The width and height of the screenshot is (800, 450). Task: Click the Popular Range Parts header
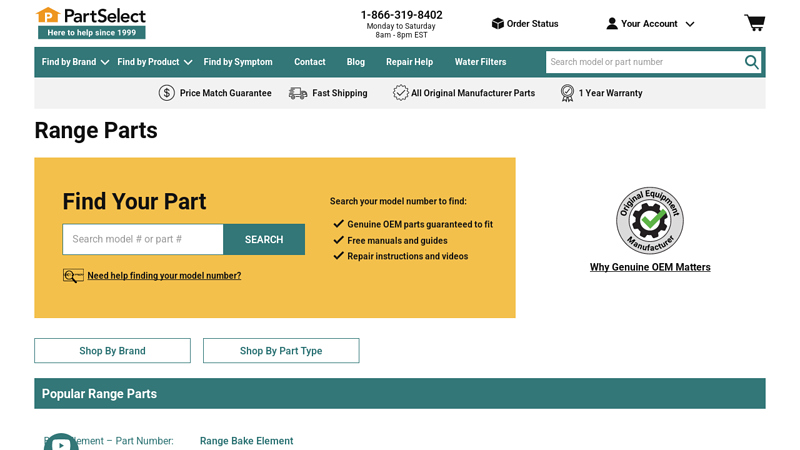pos(400,393)
